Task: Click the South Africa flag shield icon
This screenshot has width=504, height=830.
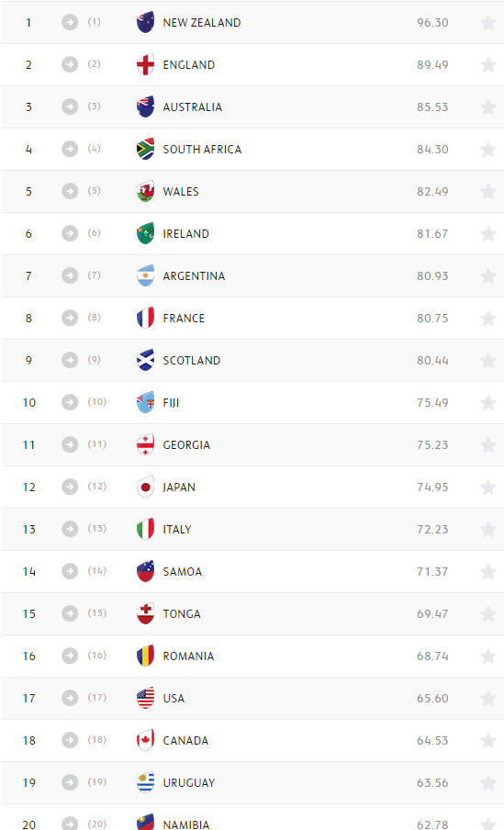Action: (146, 150)
